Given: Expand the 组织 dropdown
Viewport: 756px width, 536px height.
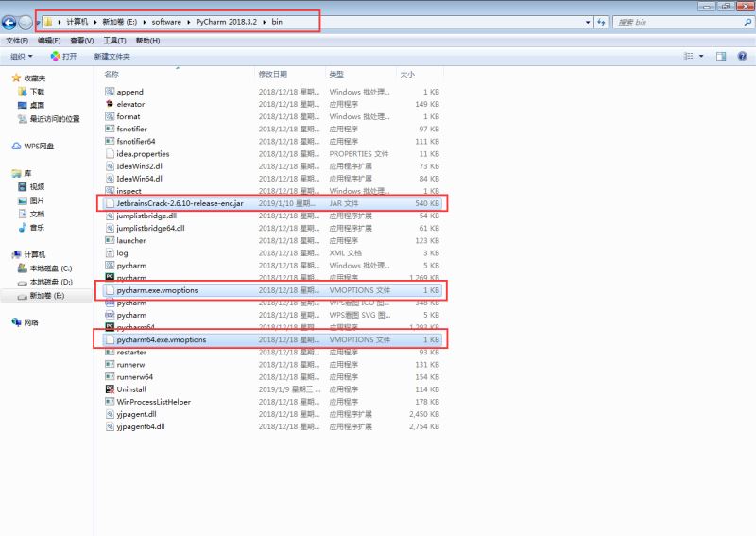Looking at the screenshot, I should point(22,57).
